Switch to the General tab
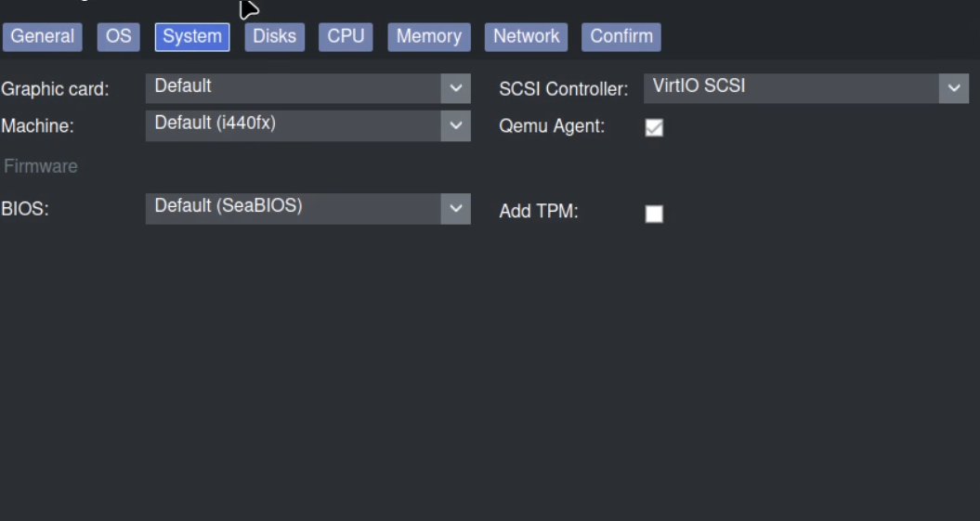The width and height of the screenshot is (980, 521). coord(43,36)
